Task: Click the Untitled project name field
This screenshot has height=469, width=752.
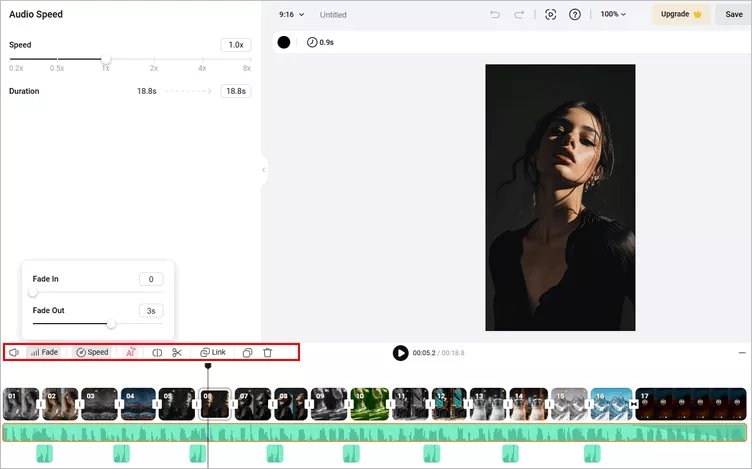Action: (x=333, y=15)
